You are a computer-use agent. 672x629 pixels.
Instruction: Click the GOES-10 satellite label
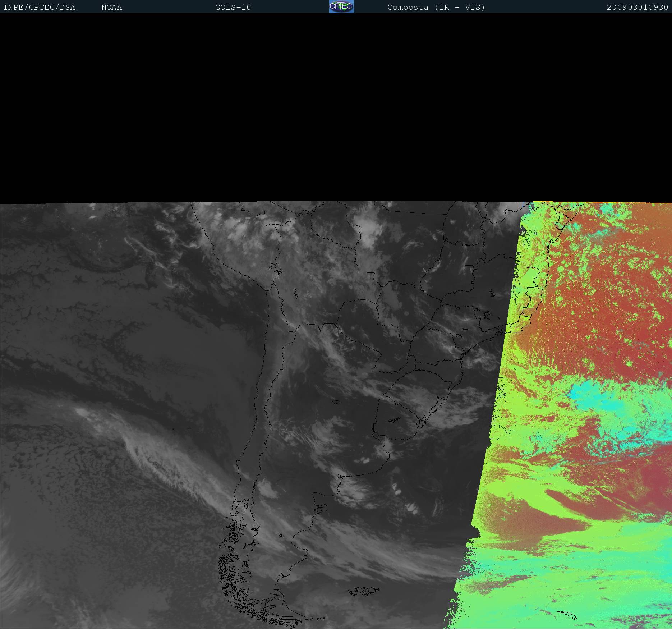[x=233, y=7]
